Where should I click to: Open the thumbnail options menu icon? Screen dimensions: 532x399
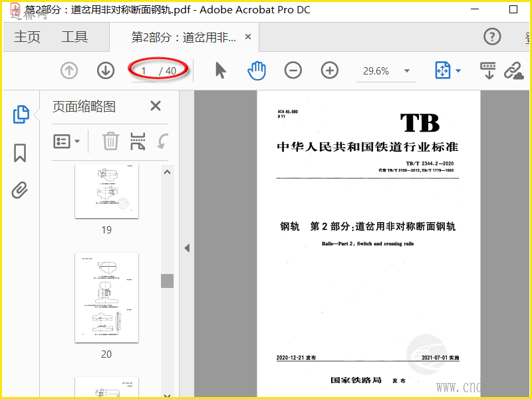(66, 141)
